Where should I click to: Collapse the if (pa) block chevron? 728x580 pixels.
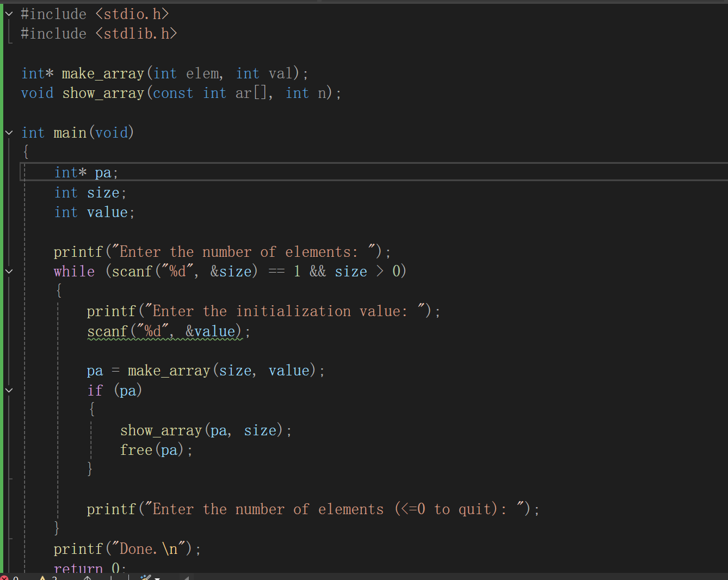(9, 390)
